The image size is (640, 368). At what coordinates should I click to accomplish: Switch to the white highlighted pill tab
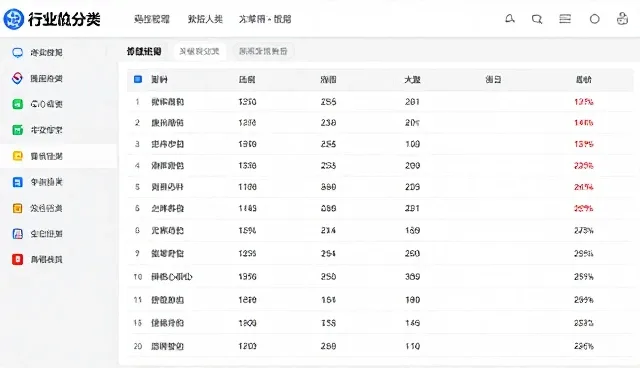[x=200, y=51]
